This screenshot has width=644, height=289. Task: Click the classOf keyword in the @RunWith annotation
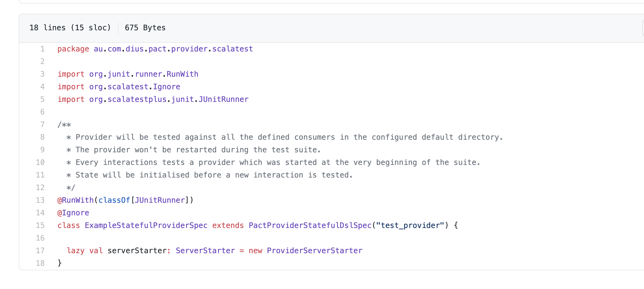click(x=114, y=200)
